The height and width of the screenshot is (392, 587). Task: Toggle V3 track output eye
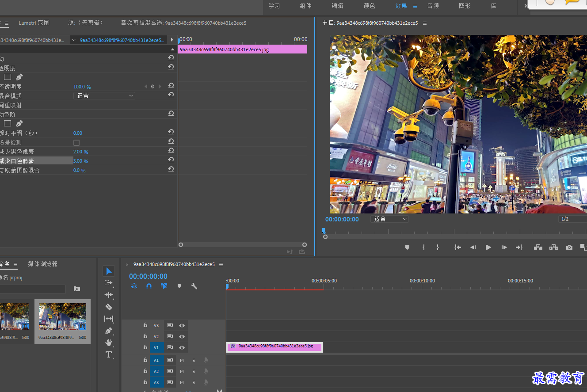(x=182, y=325)
